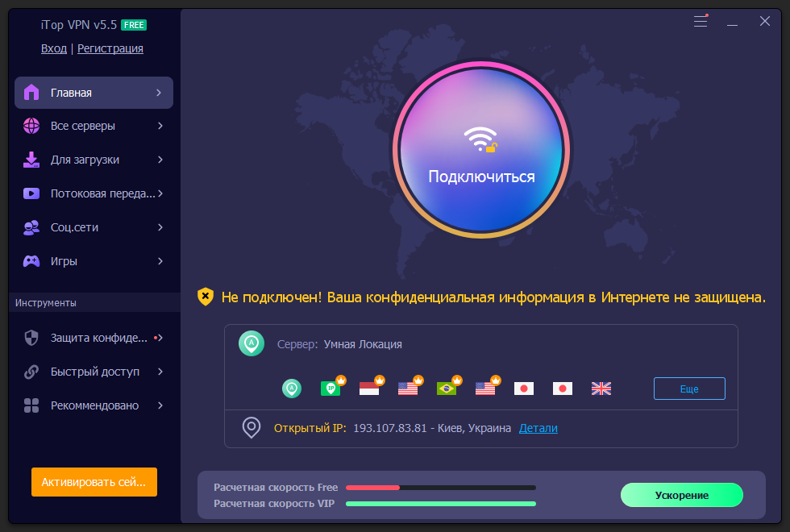
Task: Open the Детали link next to the IP address
Action: tap(538, 428)
